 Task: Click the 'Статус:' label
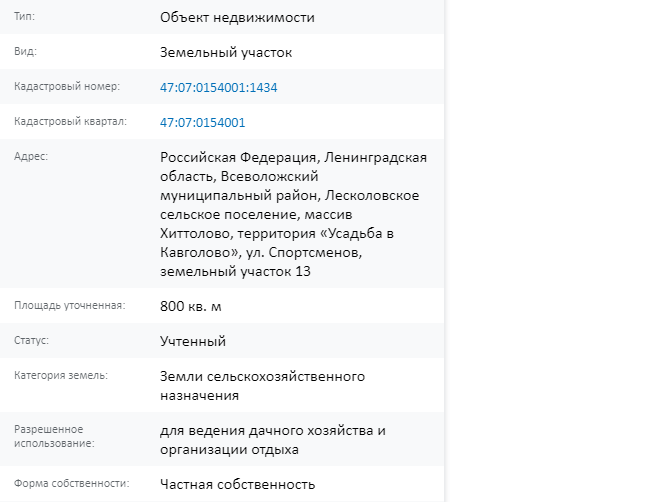[x=31, y=340]
